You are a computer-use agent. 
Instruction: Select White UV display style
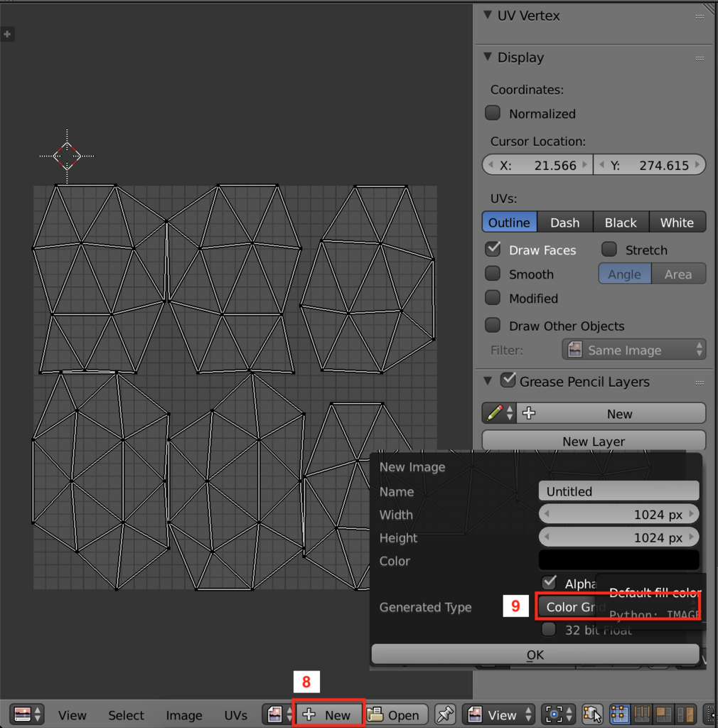(677, 222)
